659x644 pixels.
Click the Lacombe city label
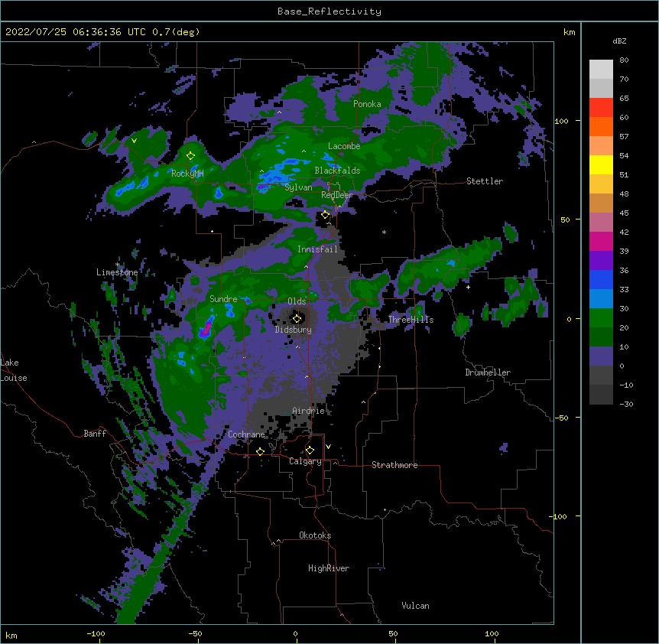pos(344,146)
